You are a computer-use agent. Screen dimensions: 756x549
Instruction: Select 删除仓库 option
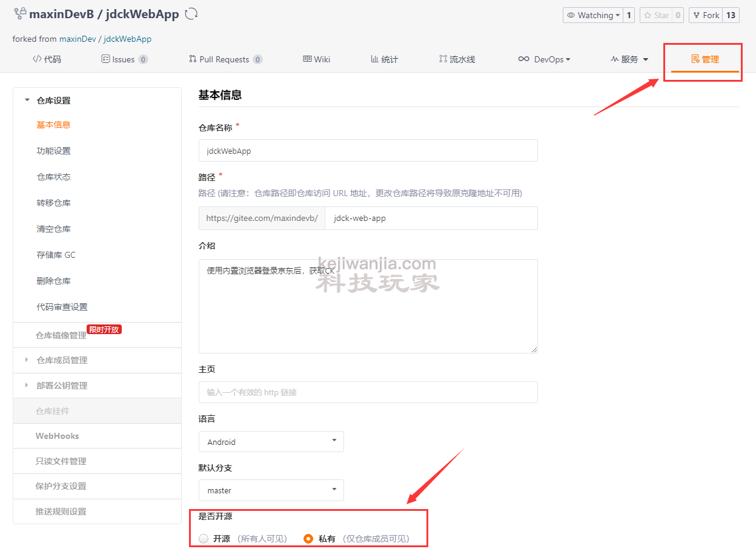pos(53,281)
